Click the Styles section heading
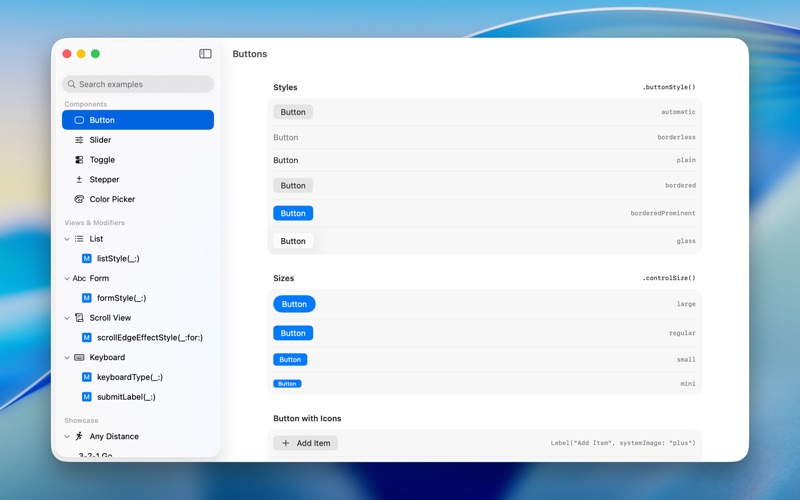This screenshot has height=500, width=800. point(285,87)
